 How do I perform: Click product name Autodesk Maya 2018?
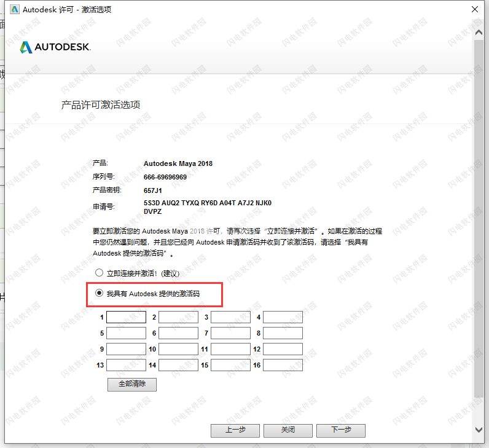(178, 163)
